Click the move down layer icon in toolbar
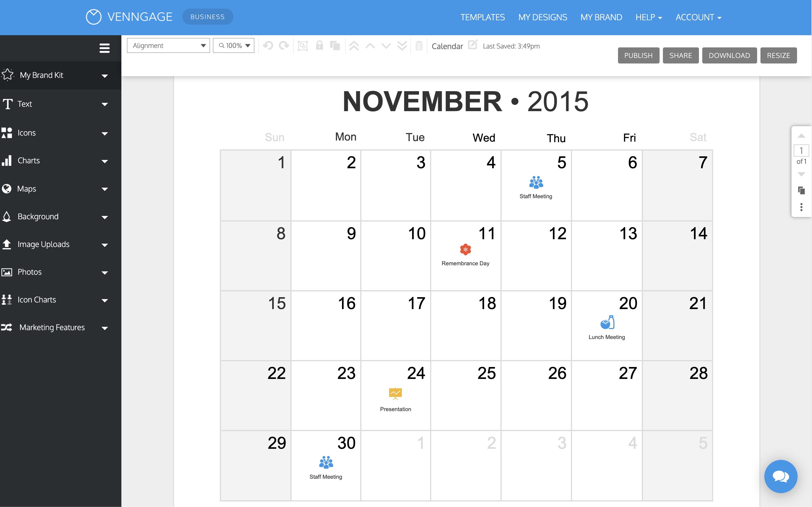This screenshot has width=812, height=507. coord(386,45)
